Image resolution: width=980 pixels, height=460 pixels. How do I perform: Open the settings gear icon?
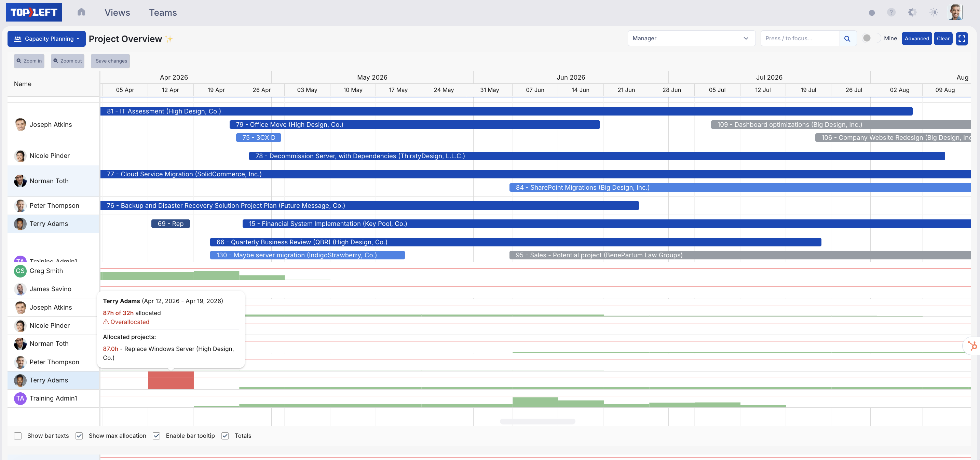(x=912, y=12)
